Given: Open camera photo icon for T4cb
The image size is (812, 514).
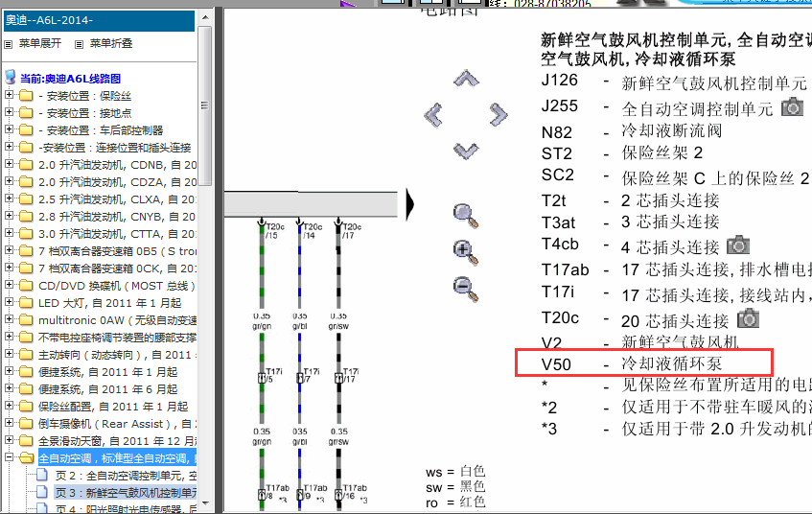Looking at the screenshot, I should [x=738, y=245].
